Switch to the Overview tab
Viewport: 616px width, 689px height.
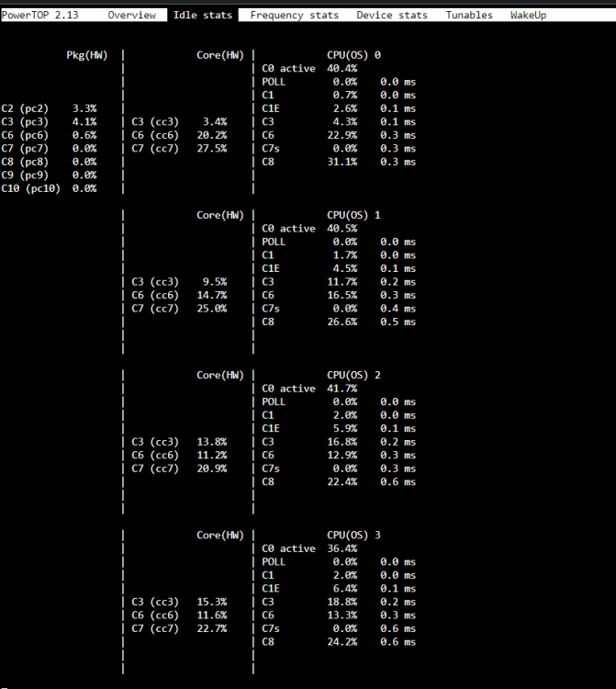tap(131, 15)
